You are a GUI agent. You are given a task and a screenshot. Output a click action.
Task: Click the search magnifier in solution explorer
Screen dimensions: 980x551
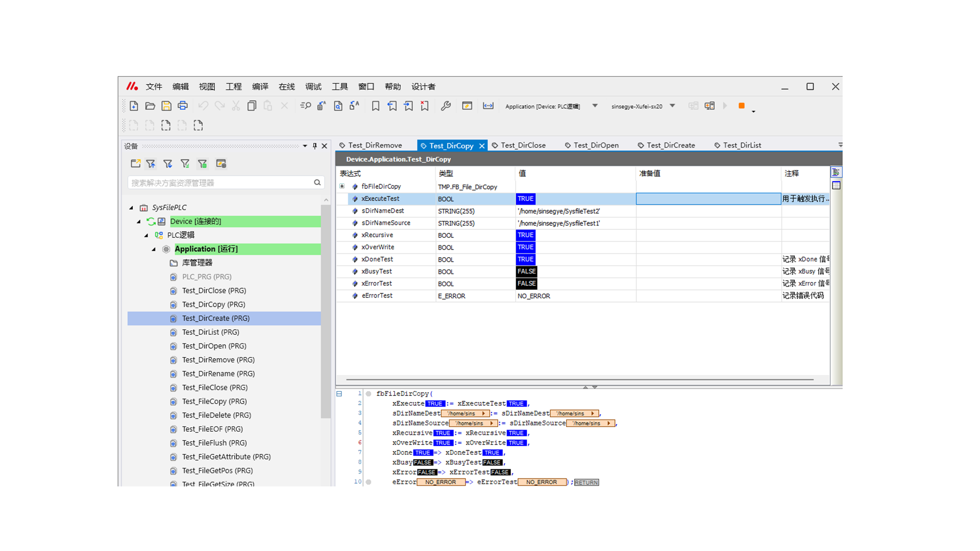click(x=317, y=183)
